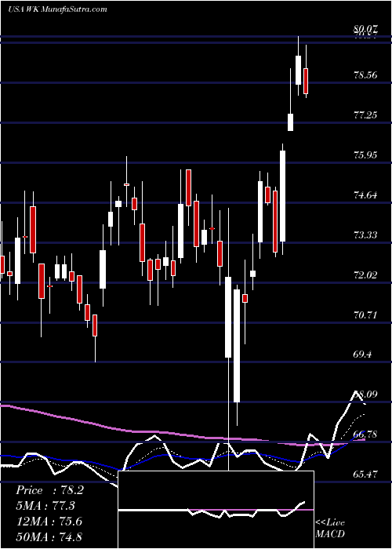Image resolution: width=392 pixels, height=549 pixels.
Task: Select the 73.33 price axis label
Action: click(x=366, y=235)
